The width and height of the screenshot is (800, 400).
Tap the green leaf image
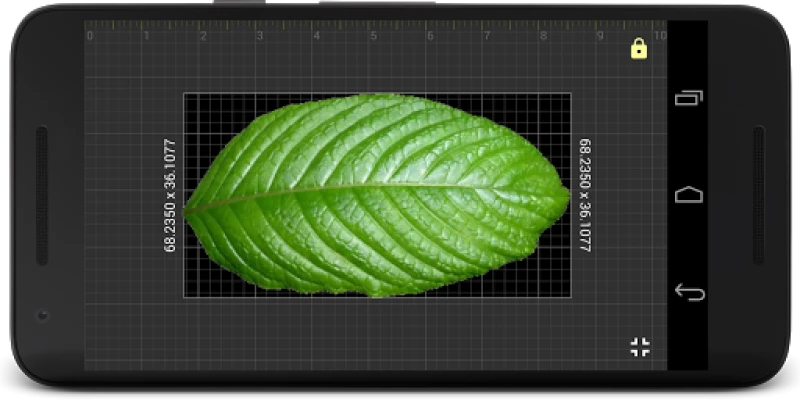pyautogui.click(x=376, y=195)
